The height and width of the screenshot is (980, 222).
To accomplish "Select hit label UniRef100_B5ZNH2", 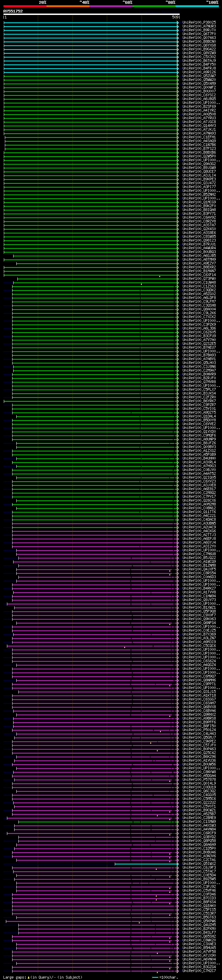I will click(x=199, y=194).
